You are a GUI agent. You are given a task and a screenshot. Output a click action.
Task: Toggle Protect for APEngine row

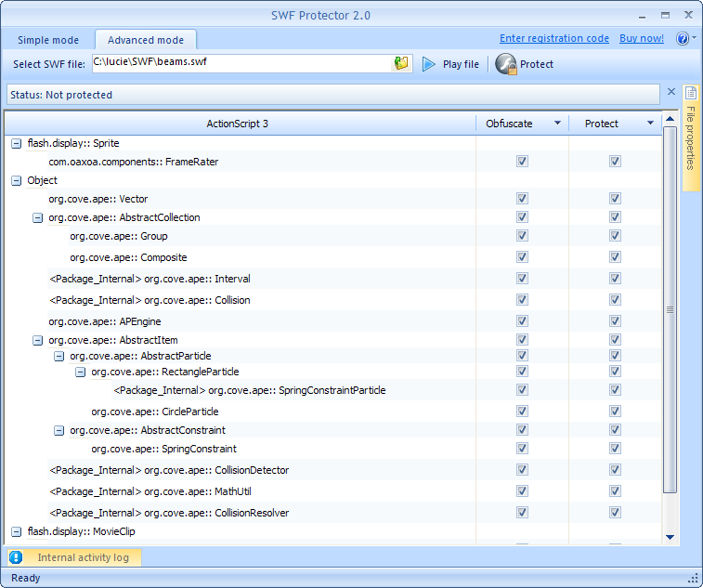[615, 321]
